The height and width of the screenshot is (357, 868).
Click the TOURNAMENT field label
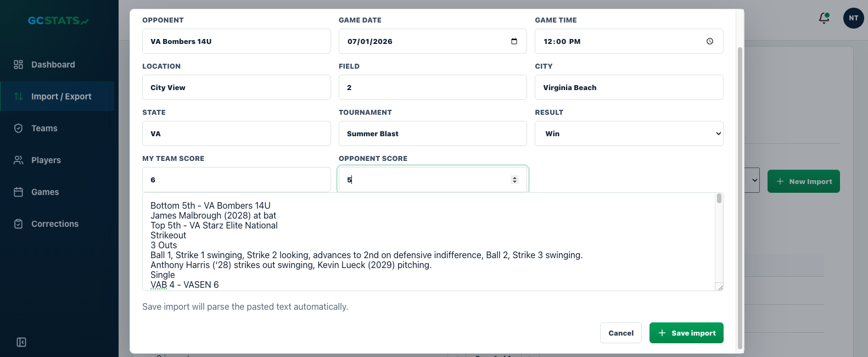pyautogui.click(x=365, y=112)
